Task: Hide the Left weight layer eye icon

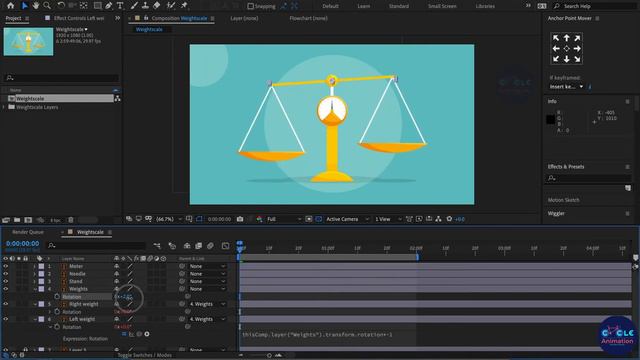Action: [6, 319]
